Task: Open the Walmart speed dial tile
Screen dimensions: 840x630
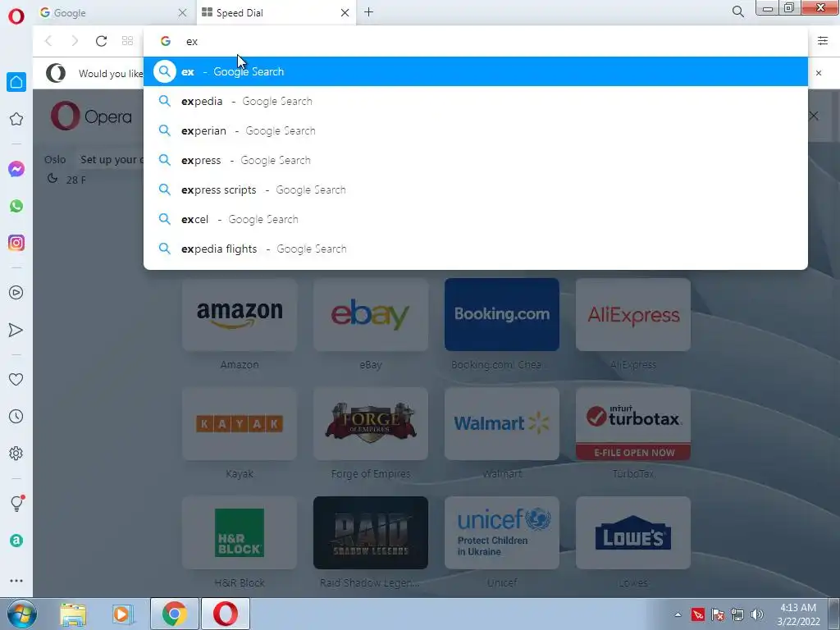Action: point(502,424)
